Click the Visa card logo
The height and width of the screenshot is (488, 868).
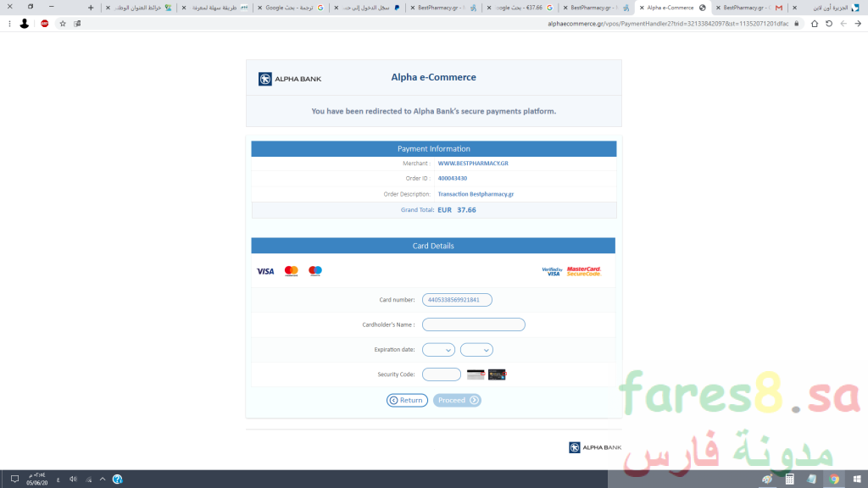click(x=265, y=271)
